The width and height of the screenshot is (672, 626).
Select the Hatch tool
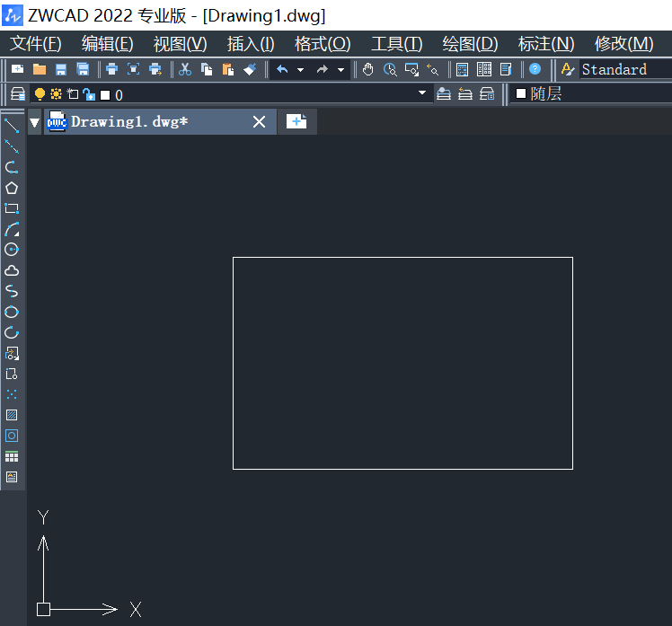[x=12, y=415]
